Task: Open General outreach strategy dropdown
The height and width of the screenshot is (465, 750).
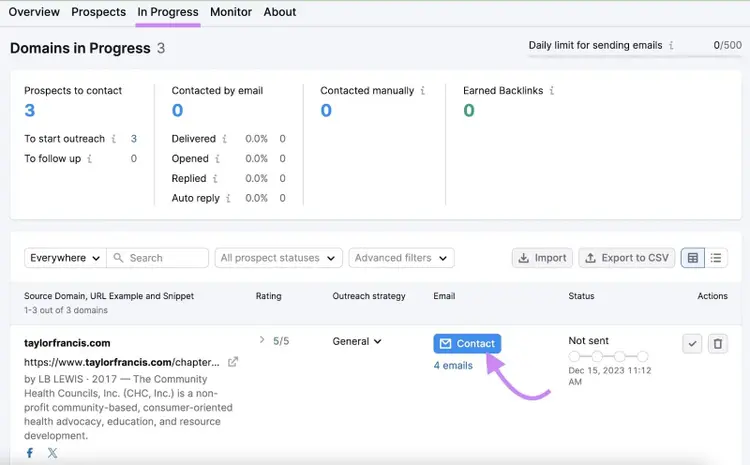Action: pos(357,341)
